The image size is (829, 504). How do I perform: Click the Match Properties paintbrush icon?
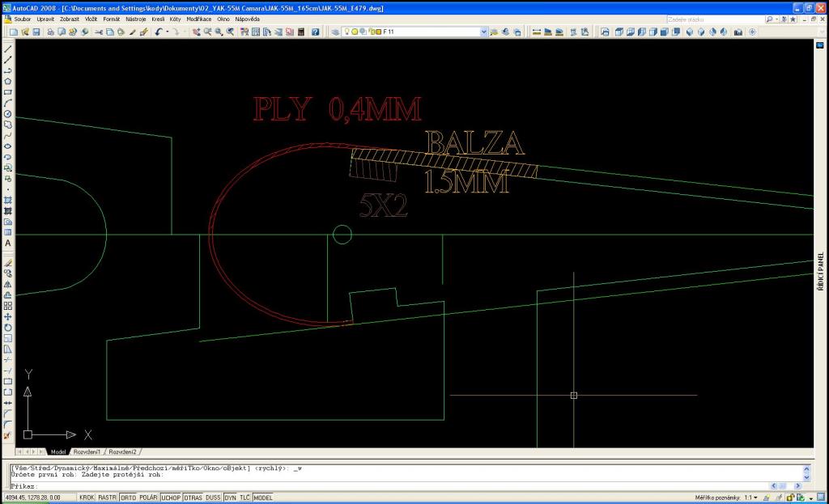(x=143, y=32)
